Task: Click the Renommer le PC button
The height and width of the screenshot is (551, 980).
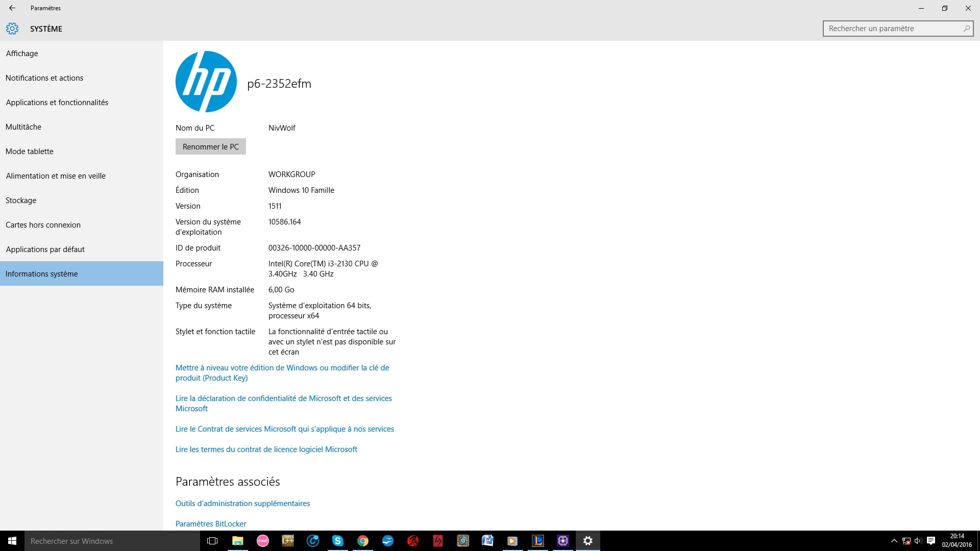Action: tap(210, 146)
